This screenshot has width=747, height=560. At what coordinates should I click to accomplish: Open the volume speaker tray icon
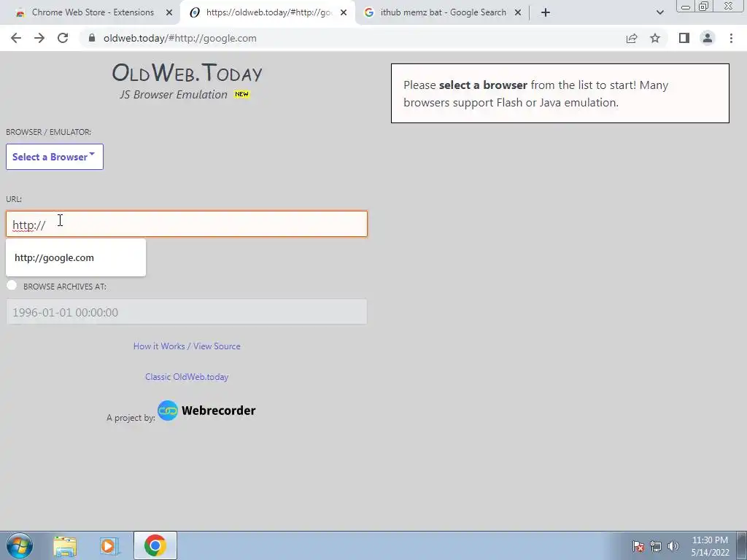click(x=673, y=546)
